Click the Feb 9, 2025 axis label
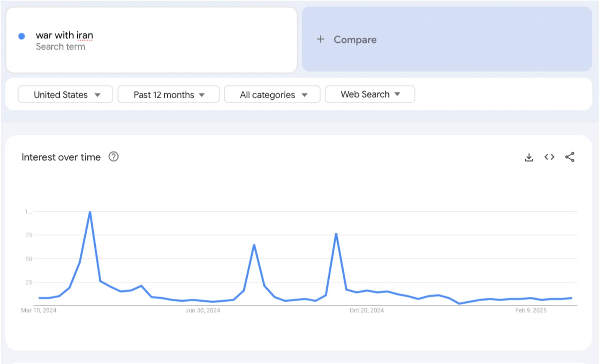This screenshot has width=609, height=364. (x=531, y=310)
